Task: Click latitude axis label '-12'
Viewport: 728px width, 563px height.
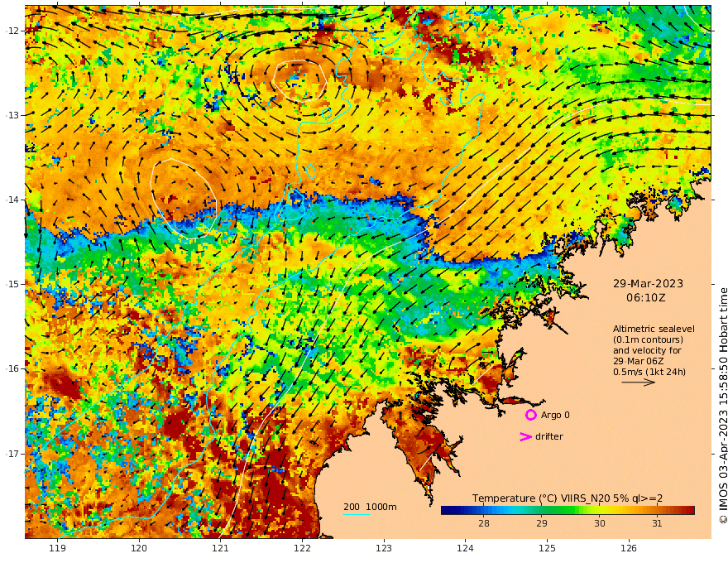Action: tap(12, 31)
